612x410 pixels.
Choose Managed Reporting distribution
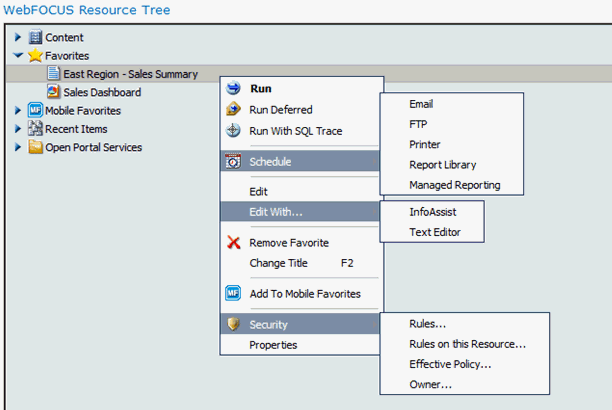coord(452,185)
